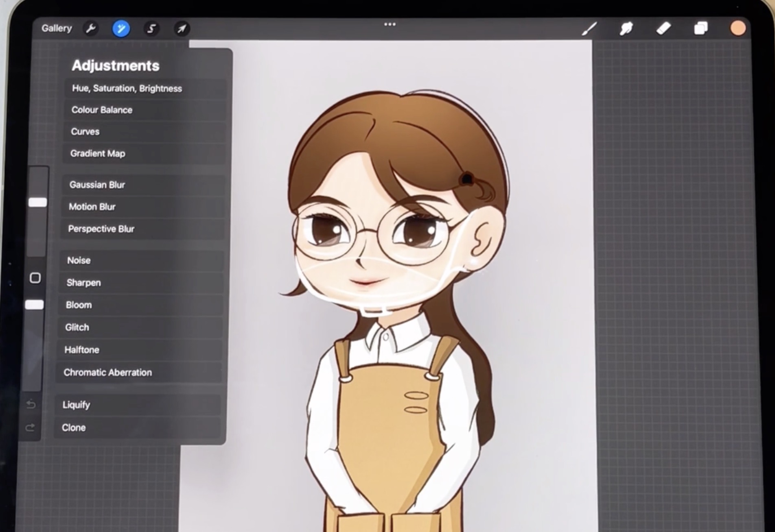The height and width of the screenshot is (532, 775).
Task: Tap the undo arrow on sidebar
Action: [x=31, y=404]
